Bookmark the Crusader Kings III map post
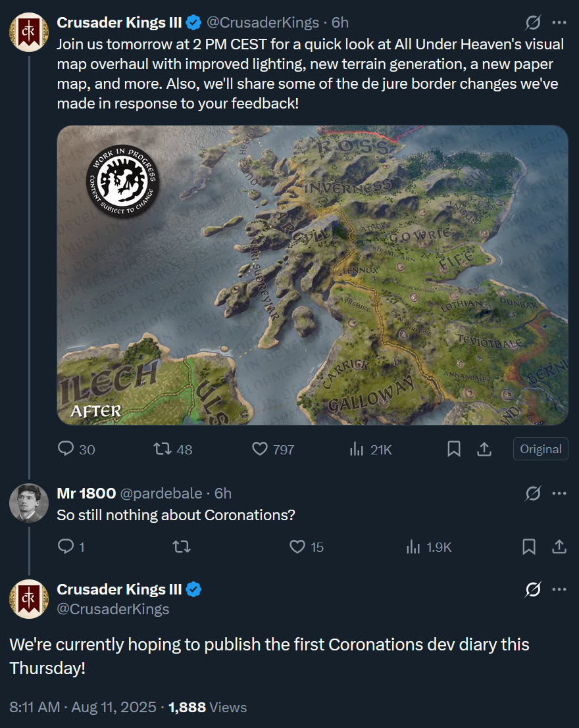Image resolution: width=579 pixels, height=728 pixels. tap(454, 449)
